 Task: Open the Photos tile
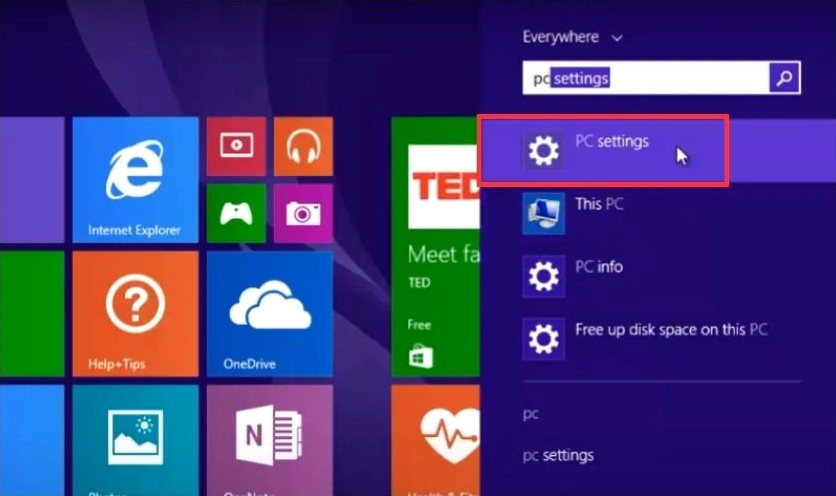(135, 440)
